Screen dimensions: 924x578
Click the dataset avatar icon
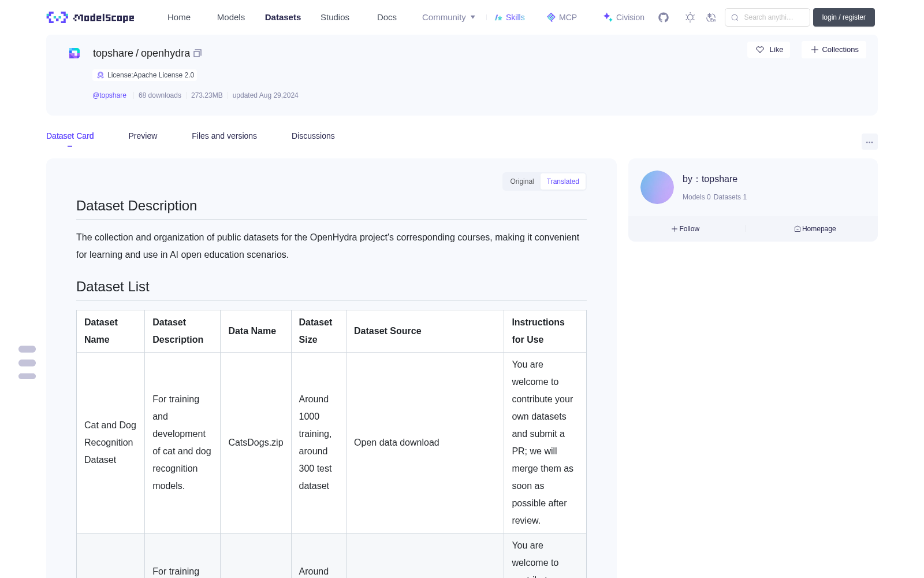click(74, 53)
